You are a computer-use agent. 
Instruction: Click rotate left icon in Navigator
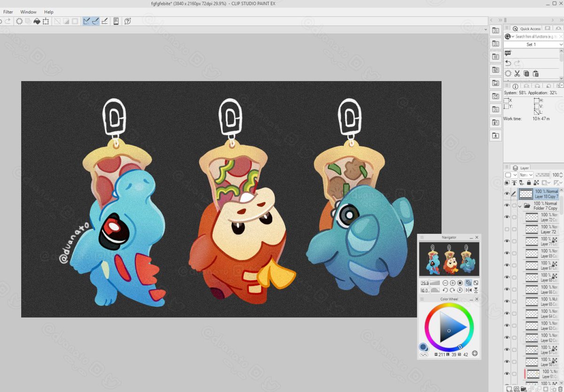[445, 290]
